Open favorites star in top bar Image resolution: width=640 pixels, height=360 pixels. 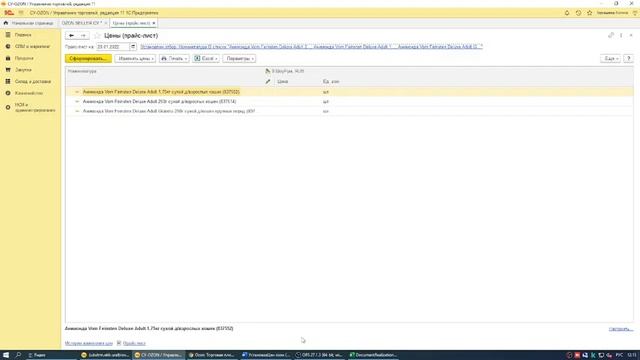coord(589,13)
